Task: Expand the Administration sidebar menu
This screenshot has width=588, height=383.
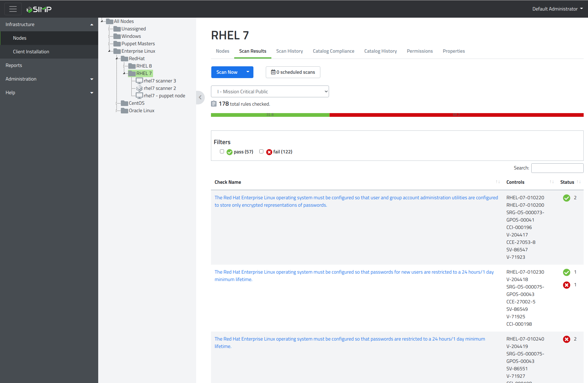Action: [x=49, y=79]
